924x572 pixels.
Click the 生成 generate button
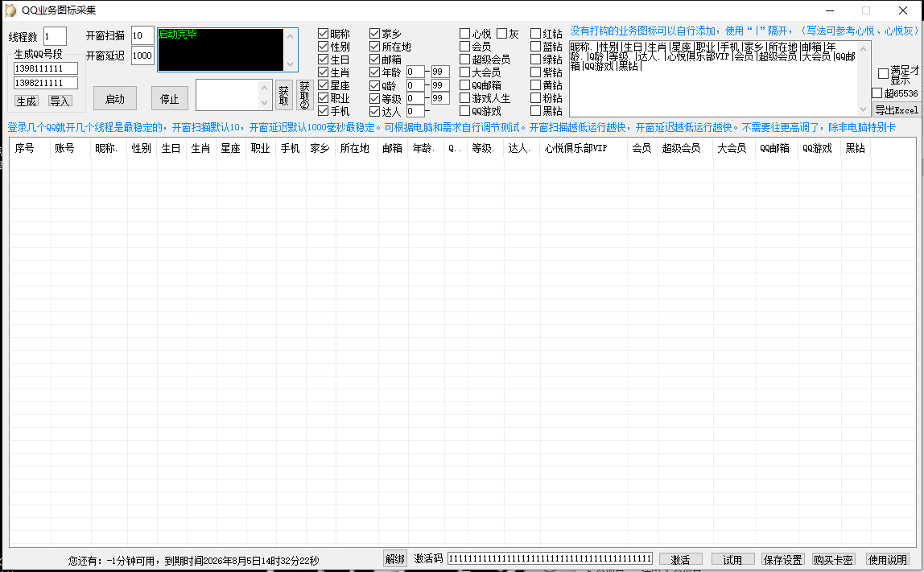(x=26, y=101)
